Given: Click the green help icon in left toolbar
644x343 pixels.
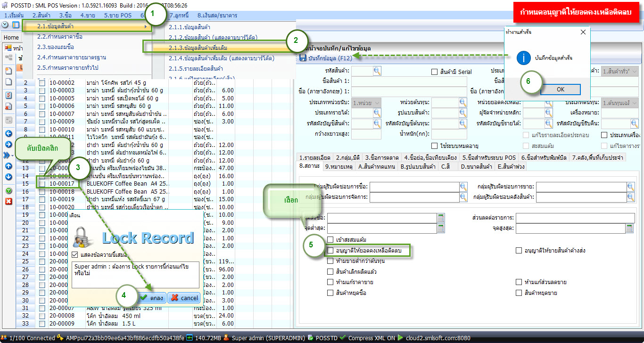Looking at the screenshot, I should tap(8, 191).
